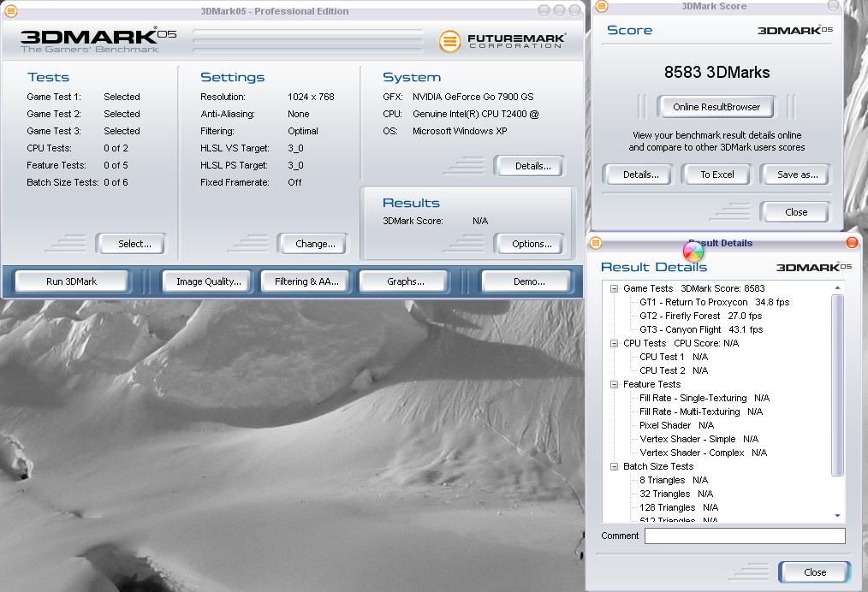The height and width of the screenshot is (592, 868).
Task: Select 8 Triangles row
Action: coord(673,480)
